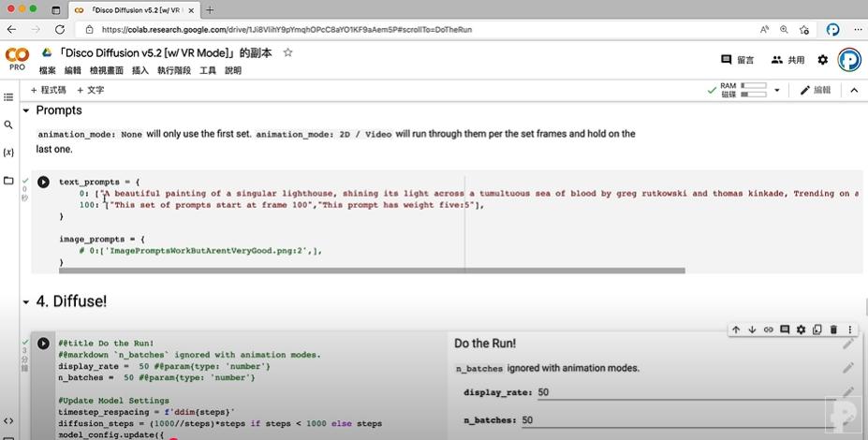Open Colab settings gear icon
This screenshot has height=440, width=868.
823,60
